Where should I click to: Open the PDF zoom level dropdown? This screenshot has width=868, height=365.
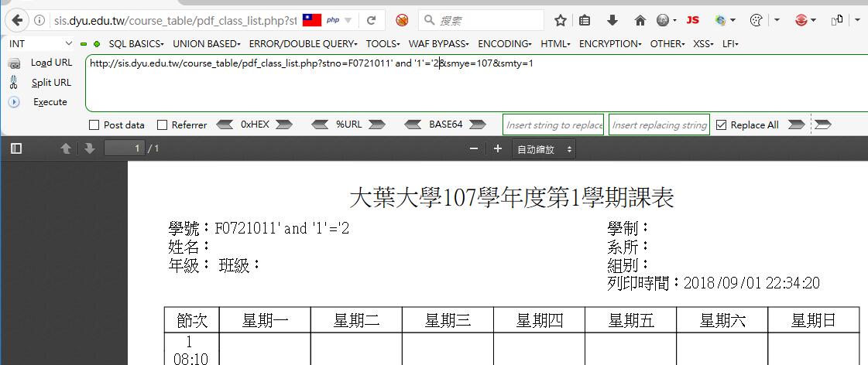(x=544, y=149)
